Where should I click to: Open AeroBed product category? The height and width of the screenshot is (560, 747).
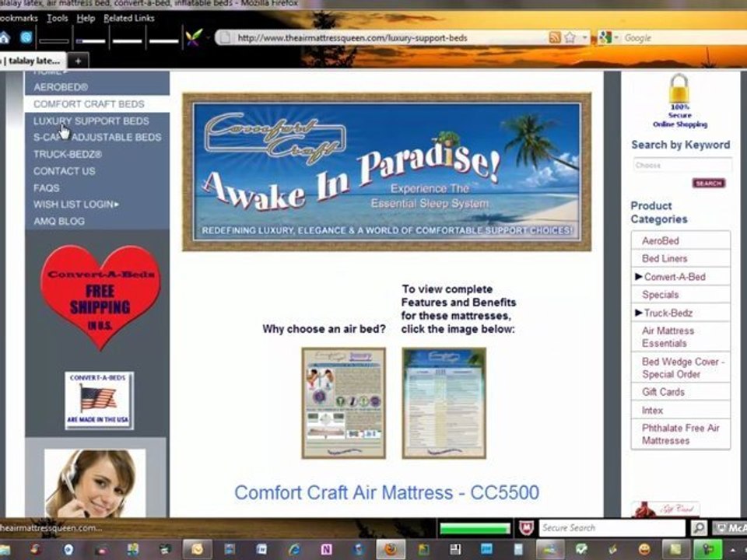(x=661, y=240)
